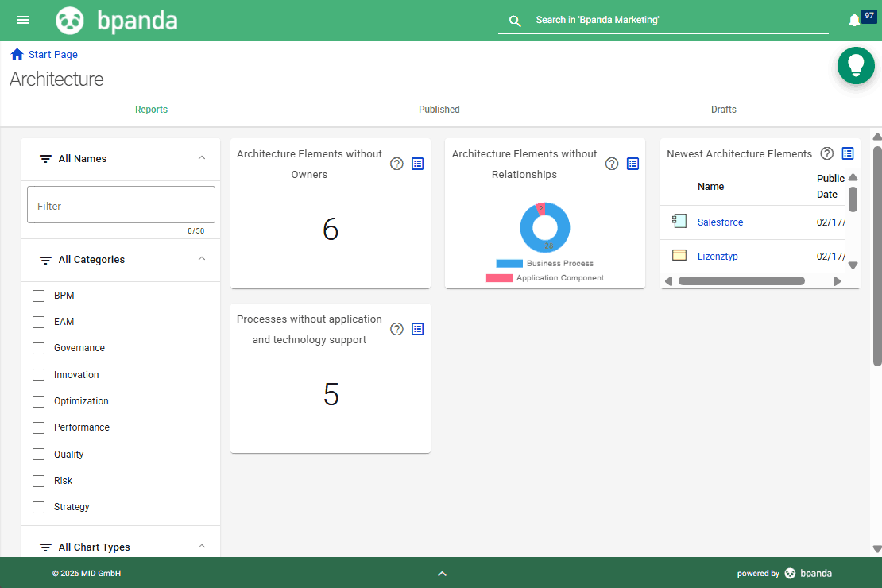Open the Drafts tab
Viewport: 882px width, 588px height.
tap(723, 109)
